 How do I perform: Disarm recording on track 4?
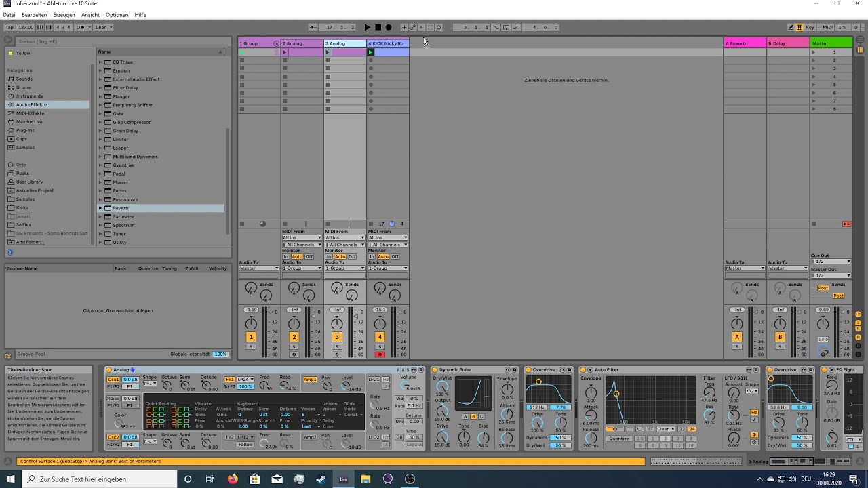pyautogui.click(x=380, y=354)
